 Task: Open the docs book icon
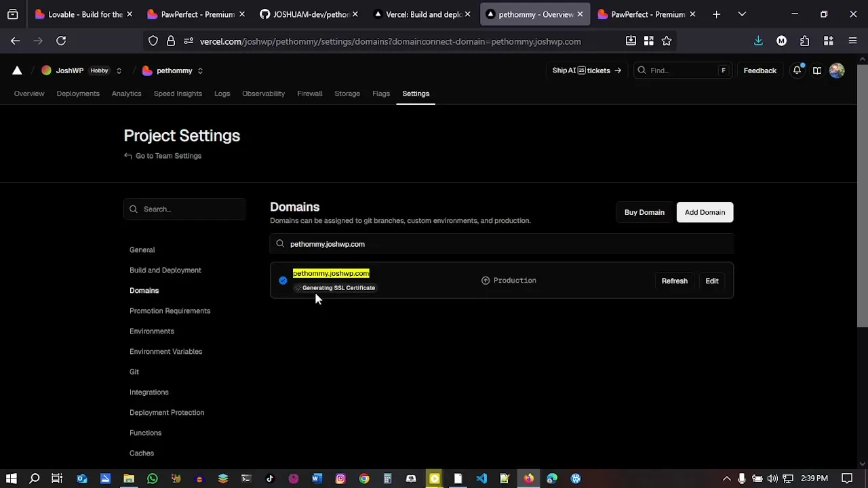[817, 70]
